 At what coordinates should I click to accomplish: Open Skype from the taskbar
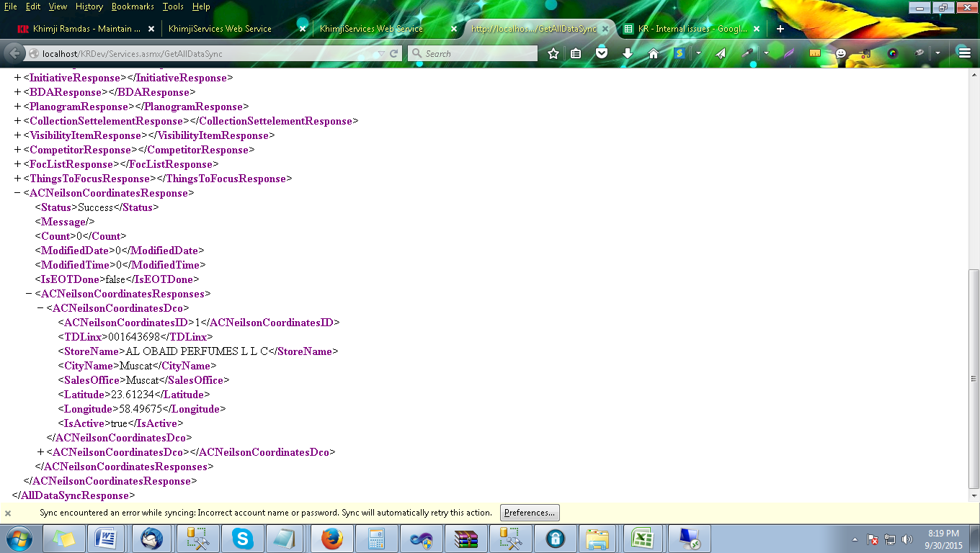click(243, 538)
